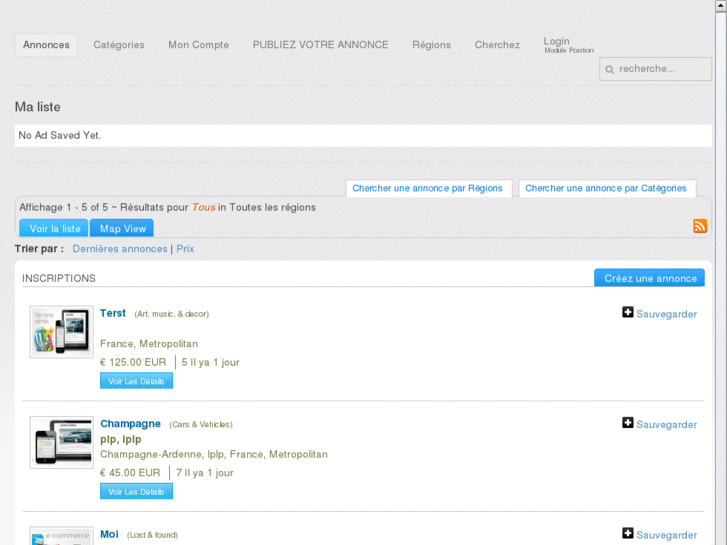Viewport: 727px width, 545px height.
Task: Click the magnifier icon in search box
Action: coord(609,70)
